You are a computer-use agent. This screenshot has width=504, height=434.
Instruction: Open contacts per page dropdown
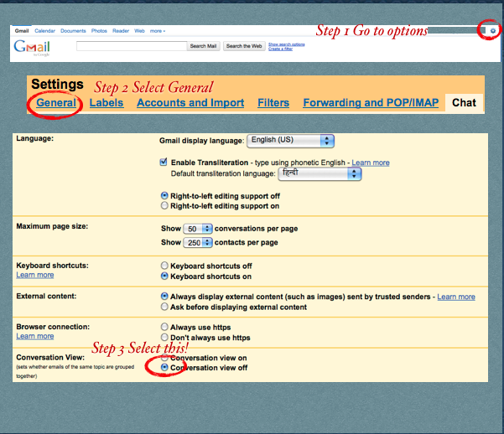(x=198, y=242)
